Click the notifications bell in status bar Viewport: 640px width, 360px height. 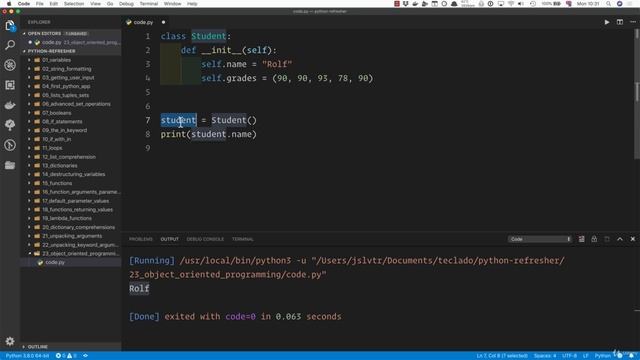(x=631, y=356)
